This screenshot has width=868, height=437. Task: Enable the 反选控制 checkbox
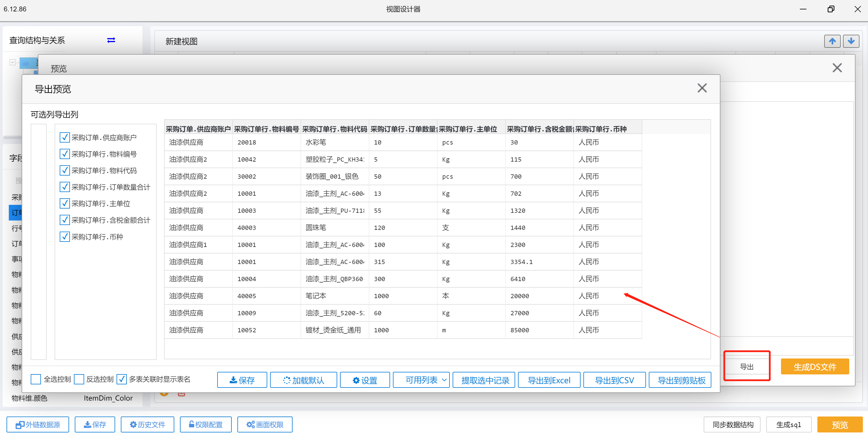(79, 379)
